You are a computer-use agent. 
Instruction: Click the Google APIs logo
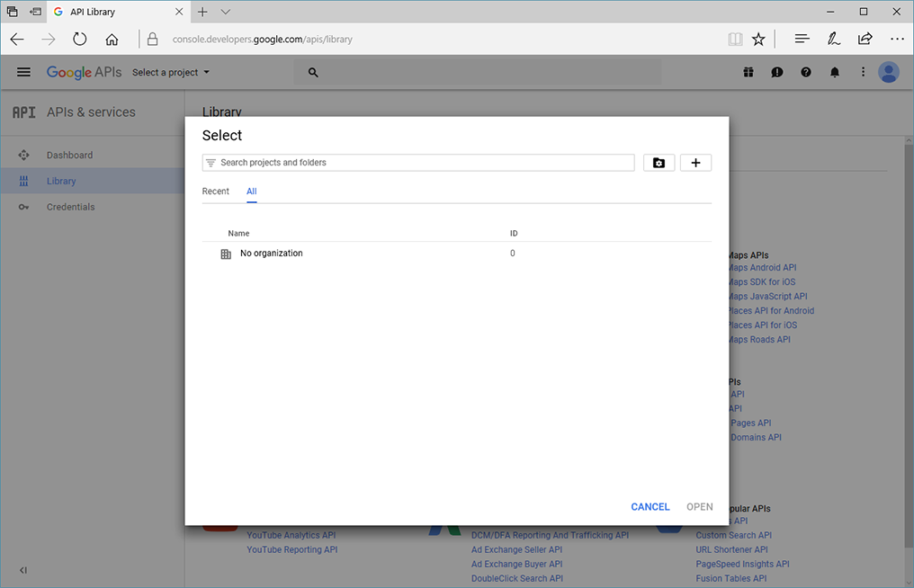click(x=84, y=72)
